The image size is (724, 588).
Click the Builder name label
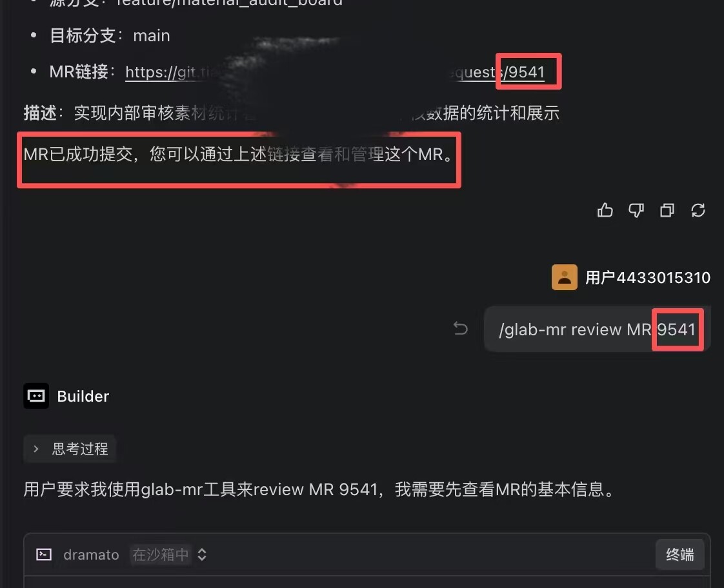coord(83,396)
